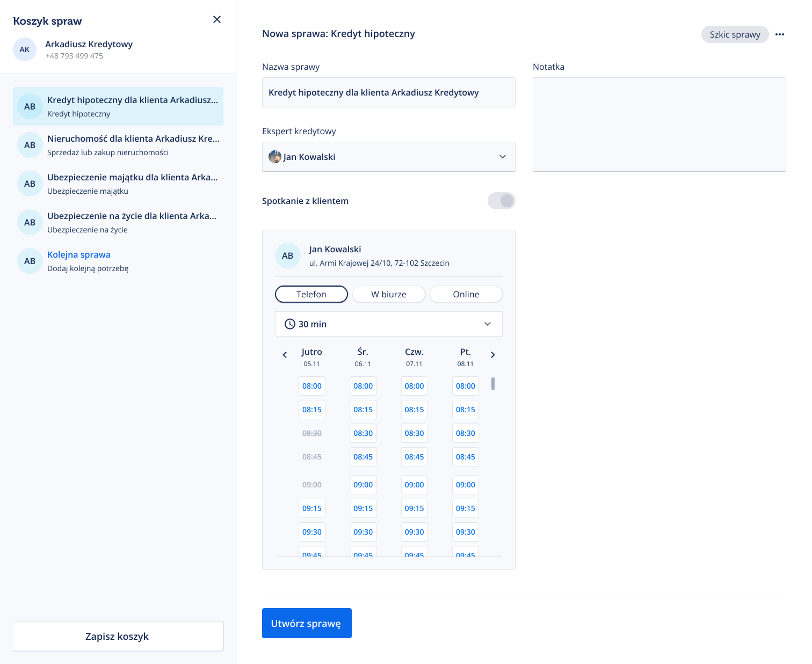
Task: Click the time slots scrollbar handle
Action: click(x=493, y=384)
